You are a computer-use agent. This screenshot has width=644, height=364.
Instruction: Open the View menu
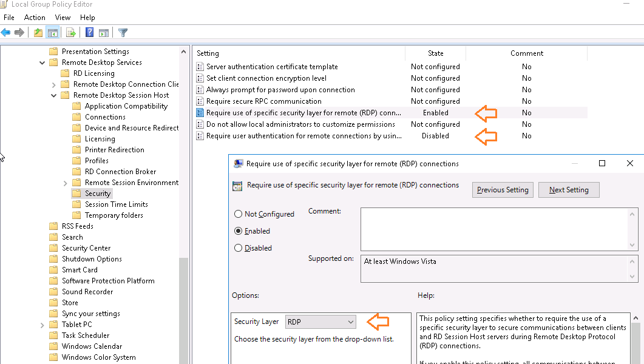point(63,18)
